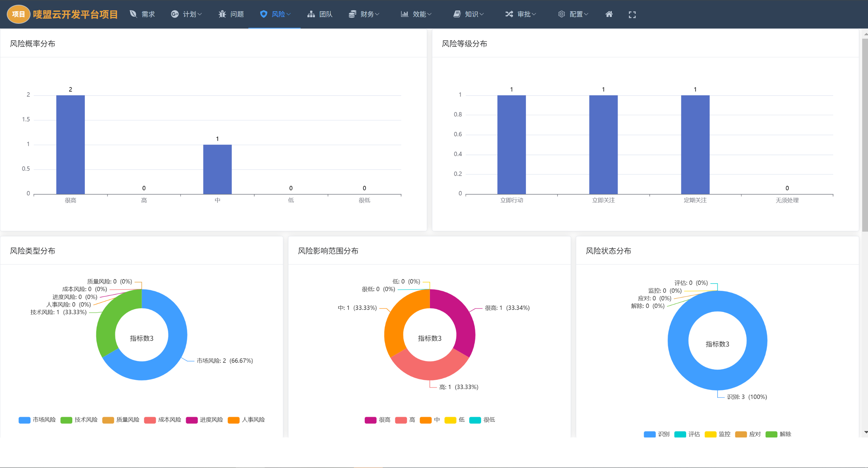The image size is (868, 468).
Task: Select the 效能 bar-chart icon
Action: [x=403, y=14]
